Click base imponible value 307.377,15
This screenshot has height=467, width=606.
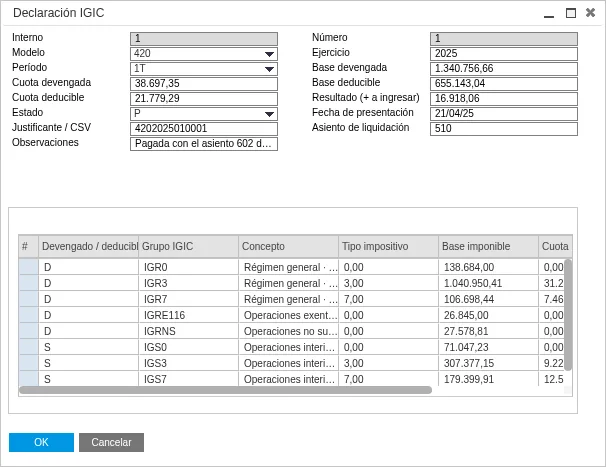489,363
